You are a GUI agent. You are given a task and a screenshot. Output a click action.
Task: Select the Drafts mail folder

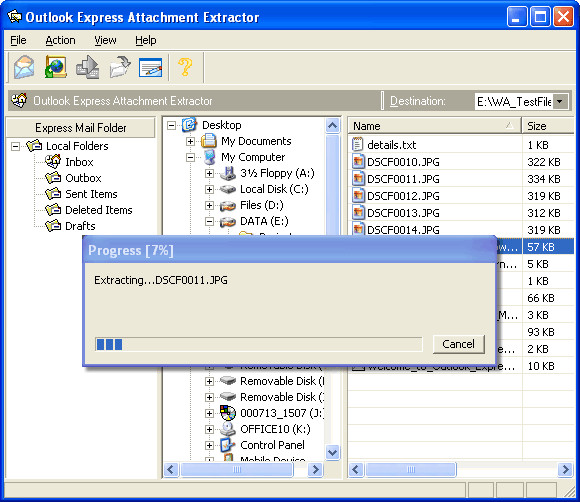coord(80,226)
